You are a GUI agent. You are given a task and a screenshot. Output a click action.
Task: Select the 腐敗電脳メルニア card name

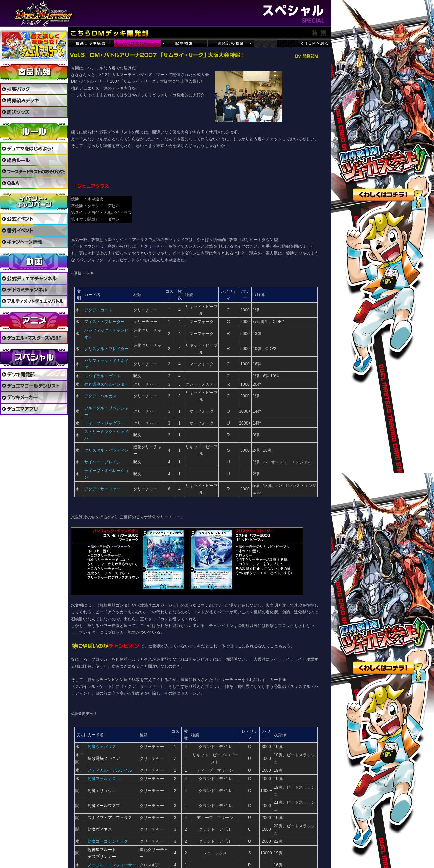click(x=104, y=758)
